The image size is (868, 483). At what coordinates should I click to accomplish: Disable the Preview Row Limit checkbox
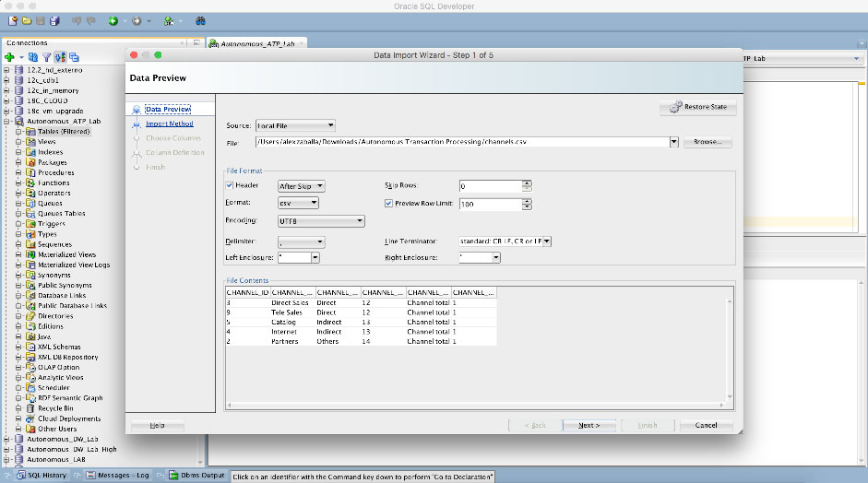[x=388, y=204]
